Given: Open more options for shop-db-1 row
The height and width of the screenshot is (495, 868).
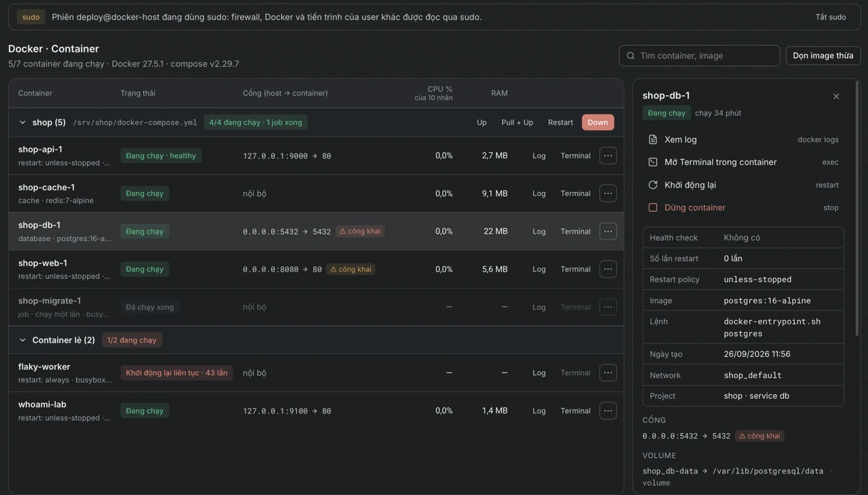Looking at the screenshot, I should (608, 231).
